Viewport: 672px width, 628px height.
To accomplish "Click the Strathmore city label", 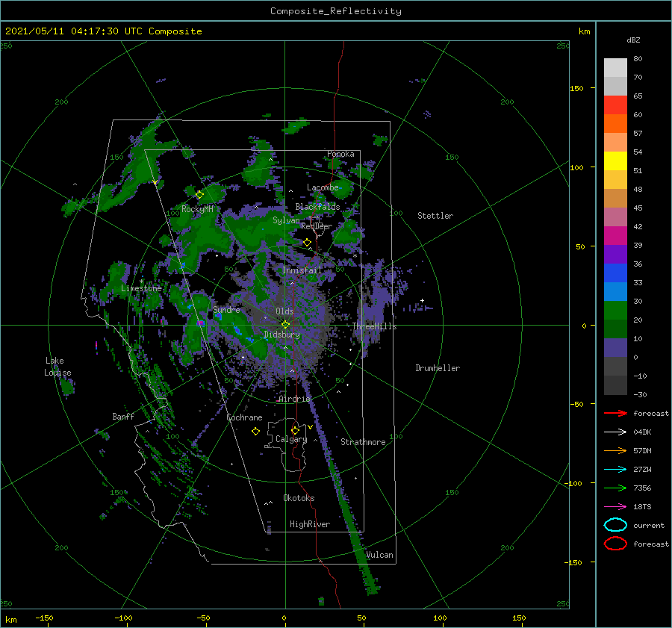I will click(x=363, y=442).
